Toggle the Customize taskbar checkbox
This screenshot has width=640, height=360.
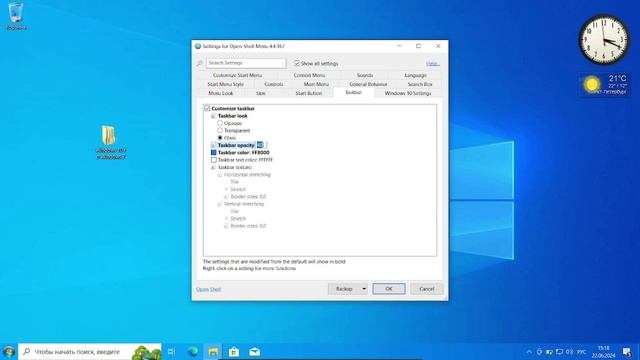(207, 108)
